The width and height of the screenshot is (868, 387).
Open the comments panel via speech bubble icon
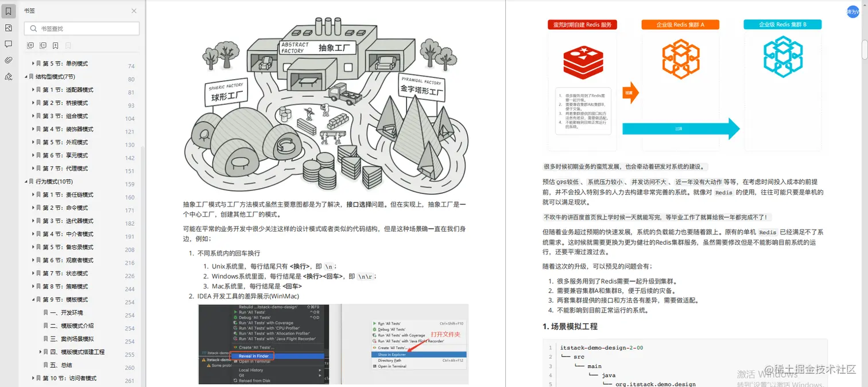click(7, 44)
